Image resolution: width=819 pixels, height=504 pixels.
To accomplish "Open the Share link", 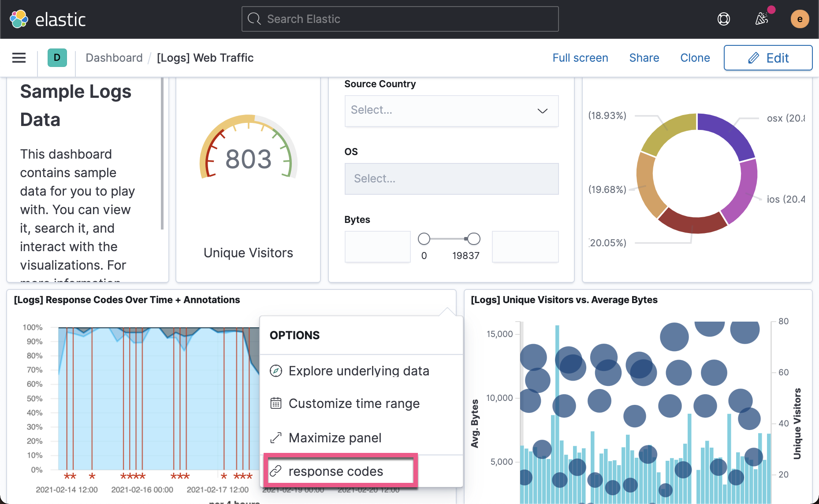I will [644, 58].
